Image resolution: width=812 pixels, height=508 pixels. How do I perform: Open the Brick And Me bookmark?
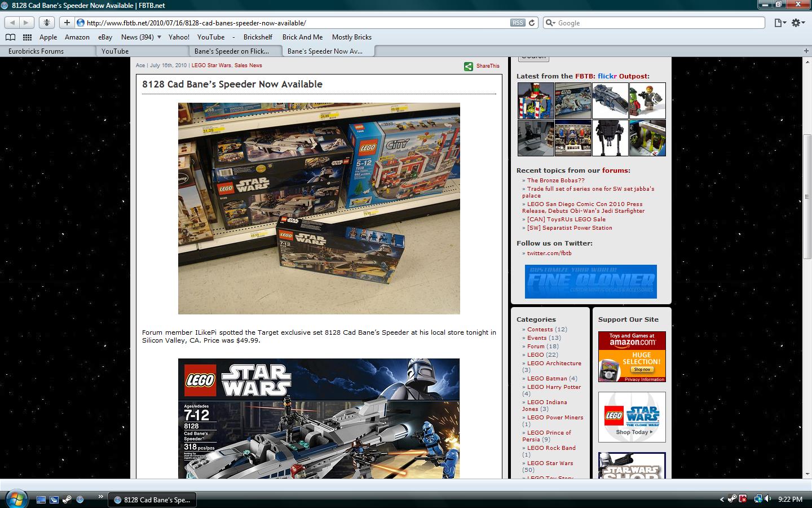click(302, 37)
